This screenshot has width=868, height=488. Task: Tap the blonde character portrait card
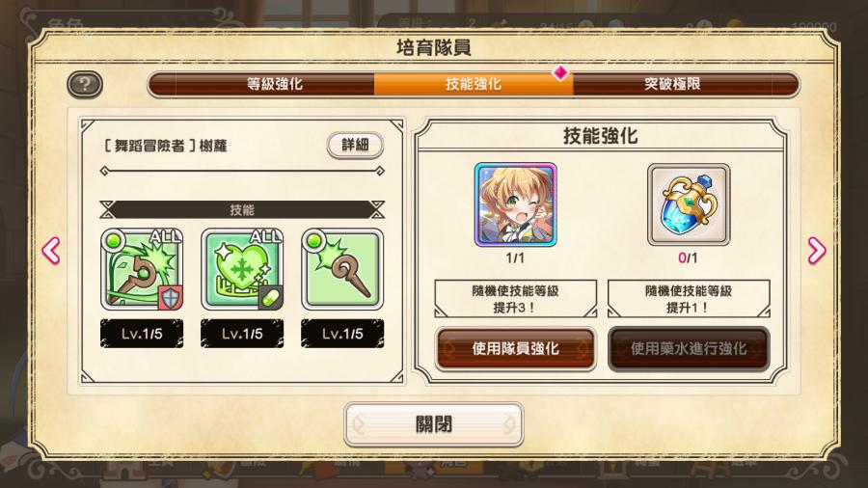515,204
